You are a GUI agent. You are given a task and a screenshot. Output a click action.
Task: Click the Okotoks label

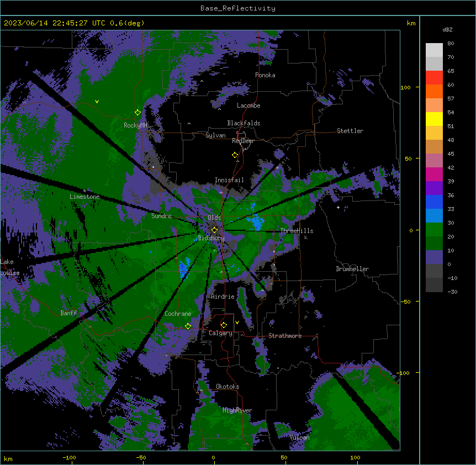click(x=228, y=387)
